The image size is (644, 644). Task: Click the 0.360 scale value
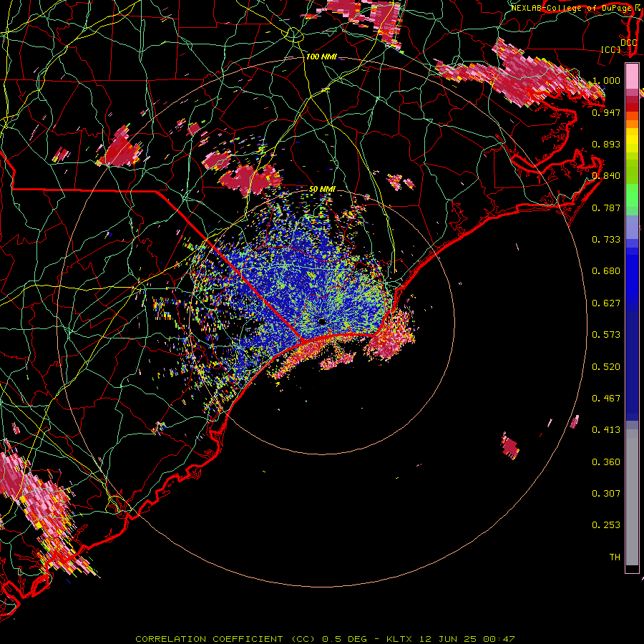point(606,462)
